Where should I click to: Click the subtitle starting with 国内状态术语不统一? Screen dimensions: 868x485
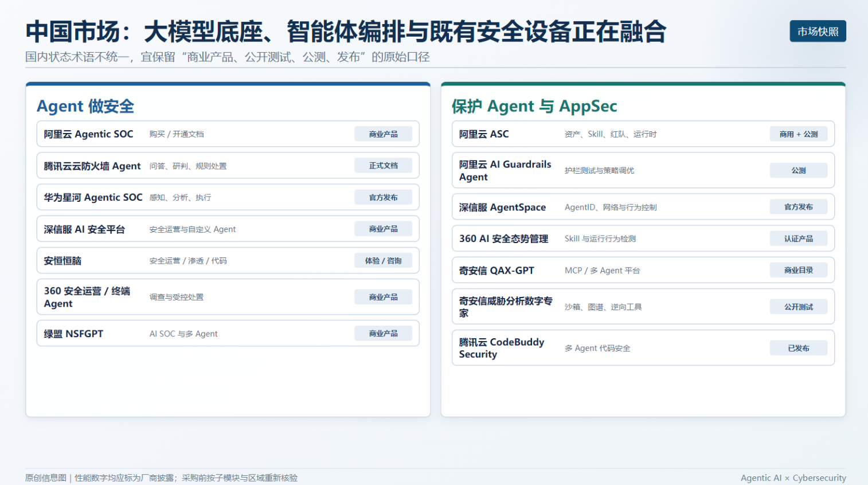[228, 57]
